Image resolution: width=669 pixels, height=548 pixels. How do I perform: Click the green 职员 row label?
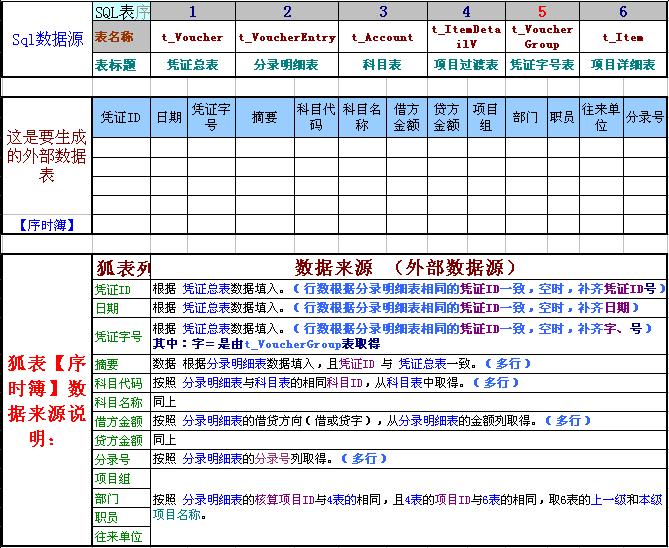122,517
